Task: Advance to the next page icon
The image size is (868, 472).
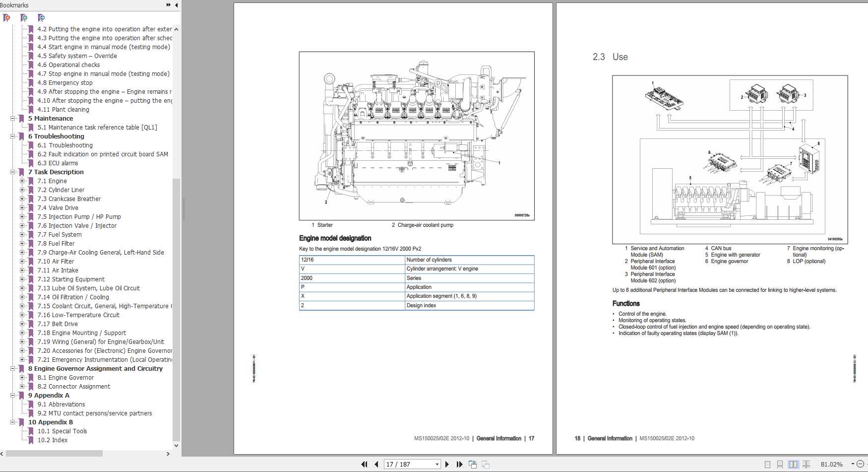Action: click(x=447, y=464)
